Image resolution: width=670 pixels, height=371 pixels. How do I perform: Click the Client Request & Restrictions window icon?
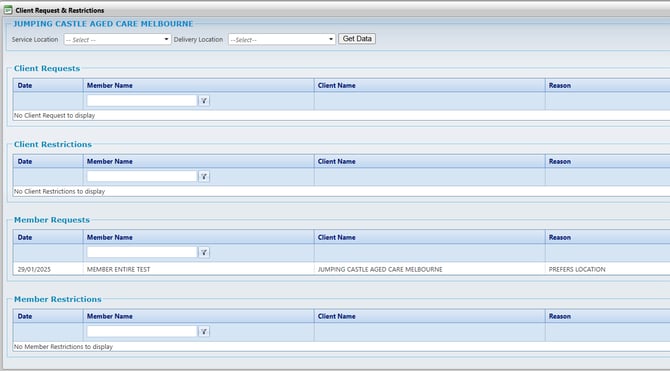tap(8, 9)
